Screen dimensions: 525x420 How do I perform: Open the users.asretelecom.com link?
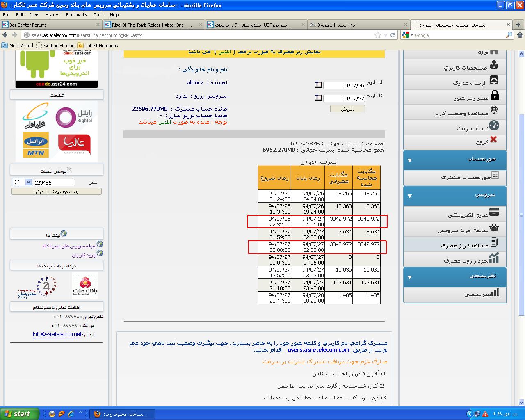click(x=318, y=350)
